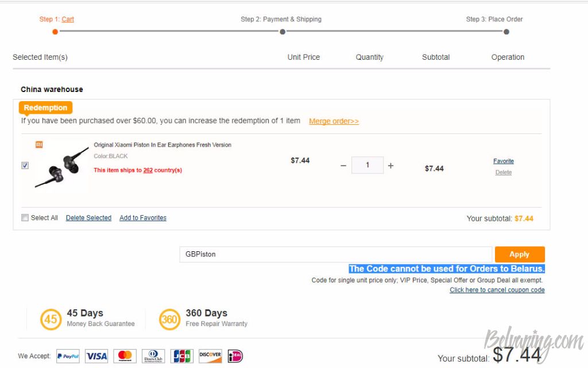
Task: Open the Original Xiaomi Piston product title
Action: point(163,145)
